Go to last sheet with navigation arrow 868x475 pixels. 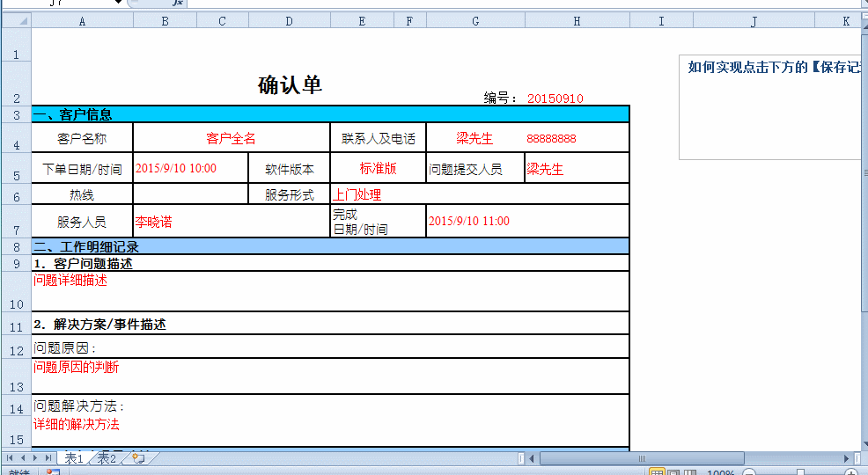(x=48, y=458)
